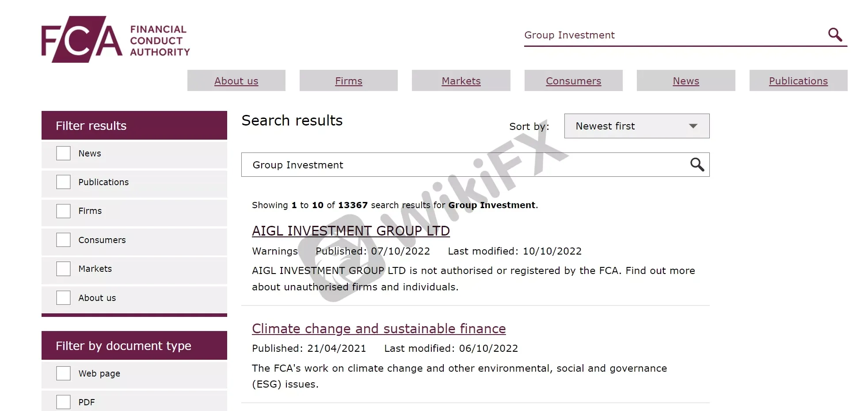Click the 'Sort by:' label
Image resolution: width=868 pixels, height=411 pixels.
[x=529, y=126]
